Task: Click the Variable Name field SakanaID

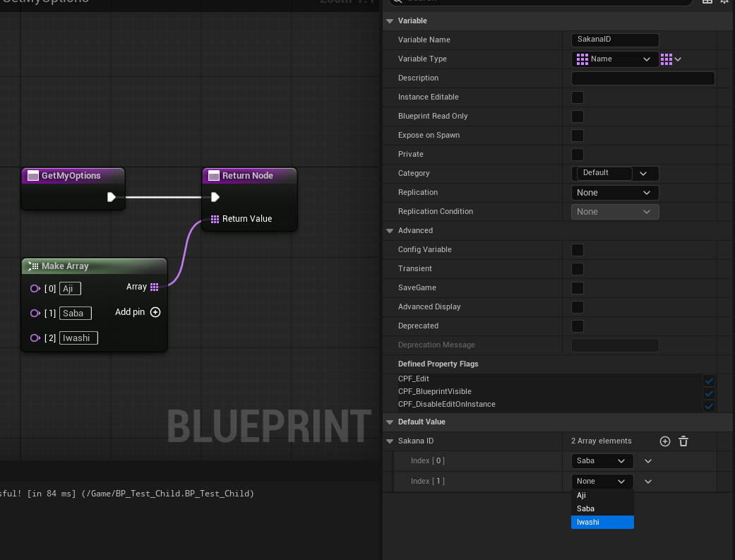Action: [614, 40]
